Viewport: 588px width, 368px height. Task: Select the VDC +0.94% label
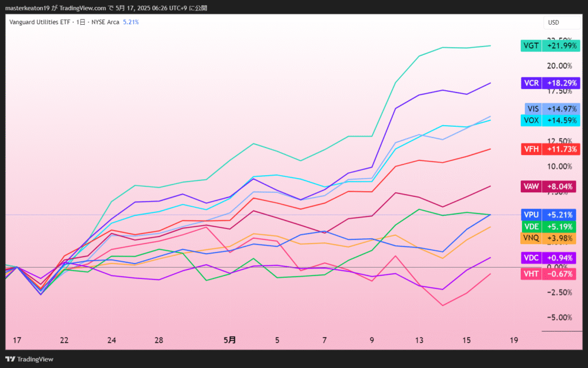click(x=548, y=258)
